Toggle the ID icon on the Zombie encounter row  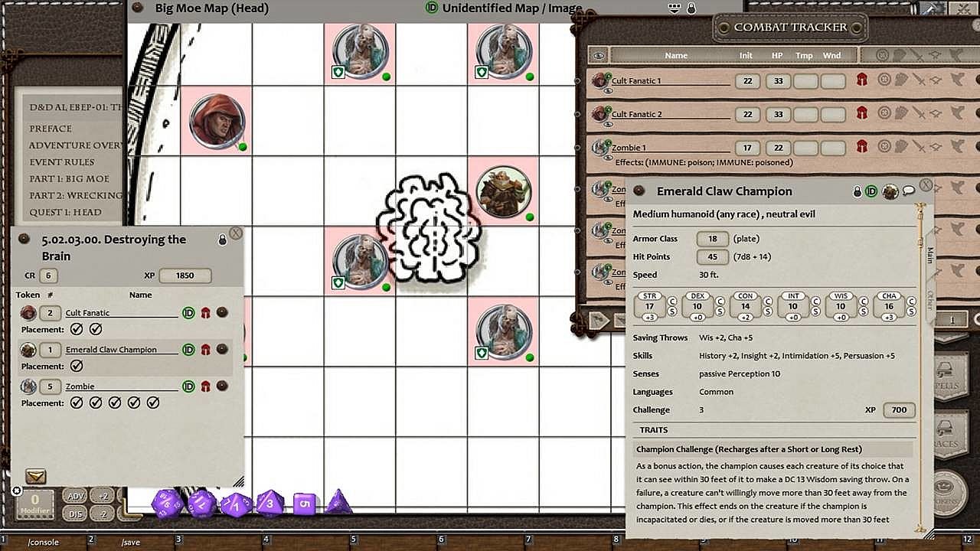point(188,386)
